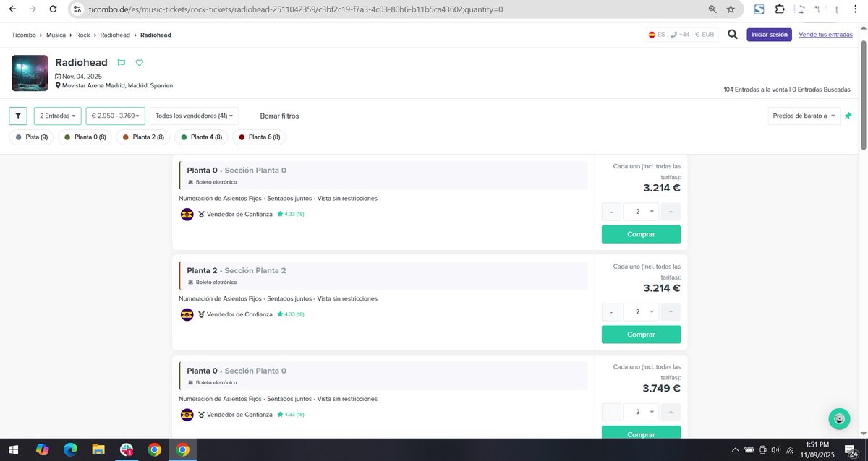Screen dimensions: 868x461
Task: Open the Windows Start menu
Action: [14, 450]
